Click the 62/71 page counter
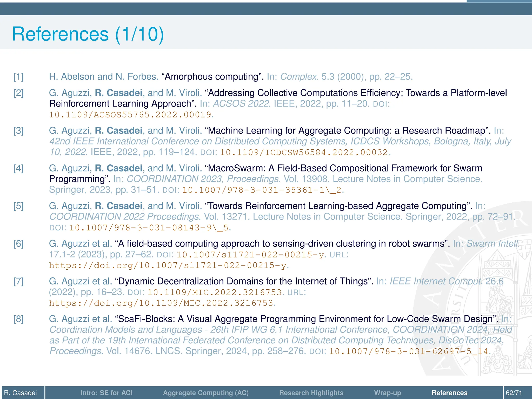 (x=514, y=393)
